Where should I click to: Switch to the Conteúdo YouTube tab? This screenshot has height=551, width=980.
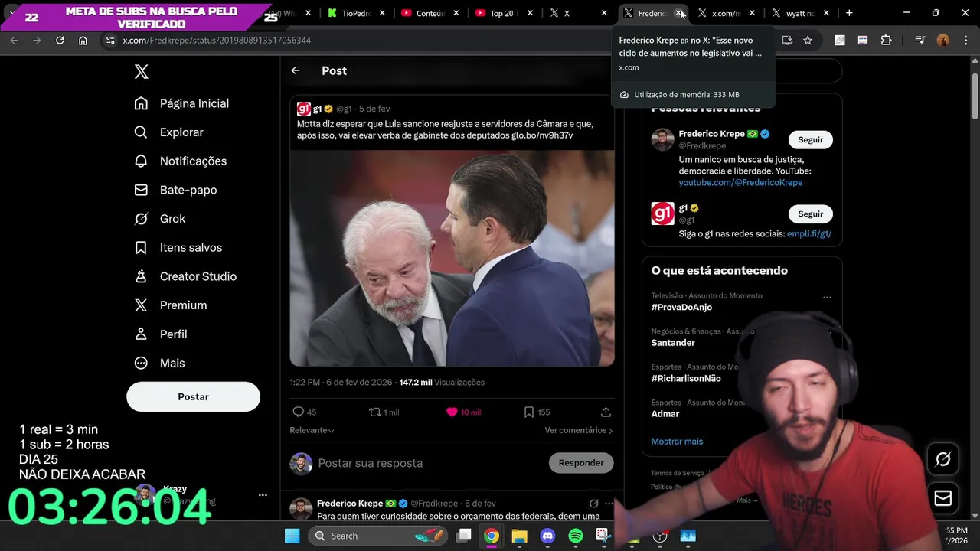click(429, 13)
